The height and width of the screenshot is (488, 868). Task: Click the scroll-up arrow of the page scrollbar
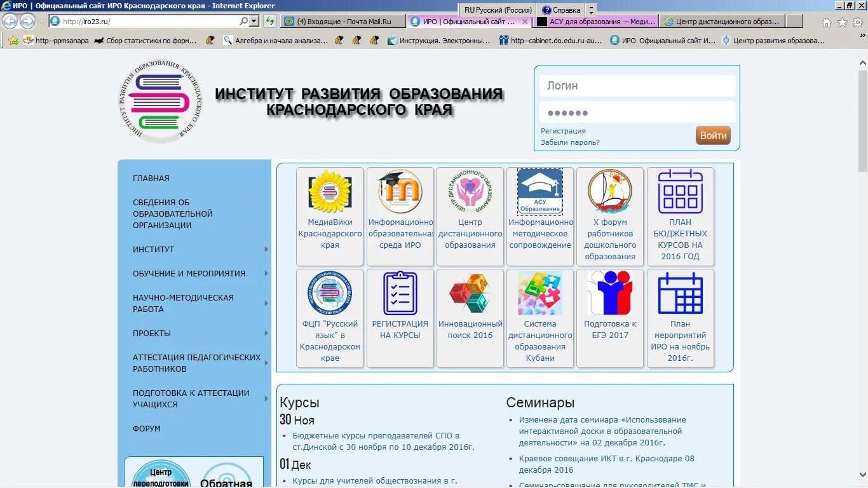tap(862, 63)
